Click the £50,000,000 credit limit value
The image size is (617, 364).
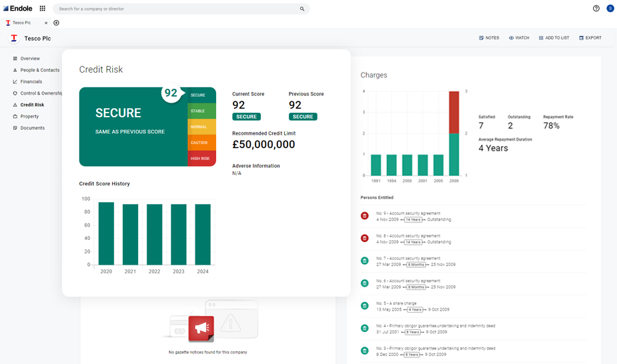(263, 145)
